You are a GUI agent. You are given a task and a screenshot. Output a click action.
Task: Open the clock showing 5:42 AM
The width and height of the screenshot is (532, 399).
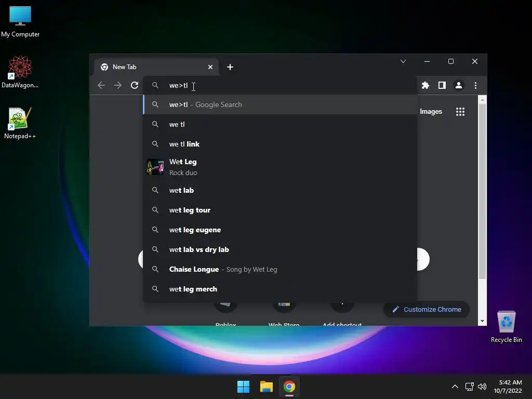[508, 387]
